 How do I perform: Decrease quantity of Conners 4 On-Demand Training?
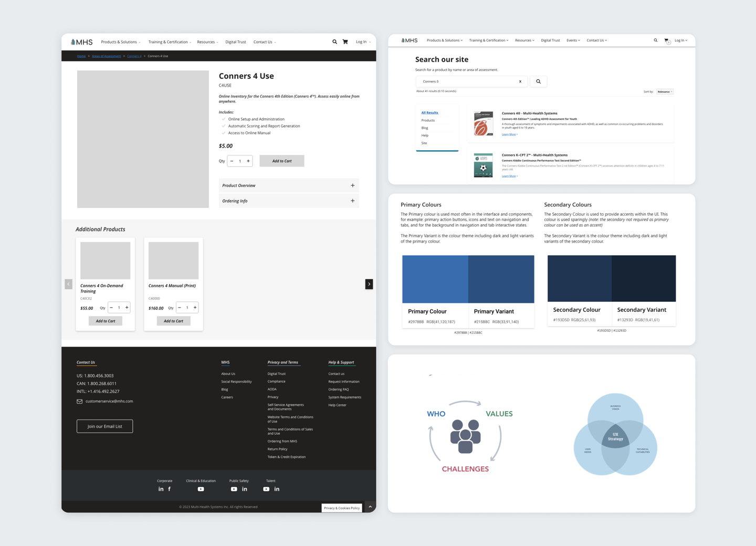pyautogui.click(x=111, y=308)
